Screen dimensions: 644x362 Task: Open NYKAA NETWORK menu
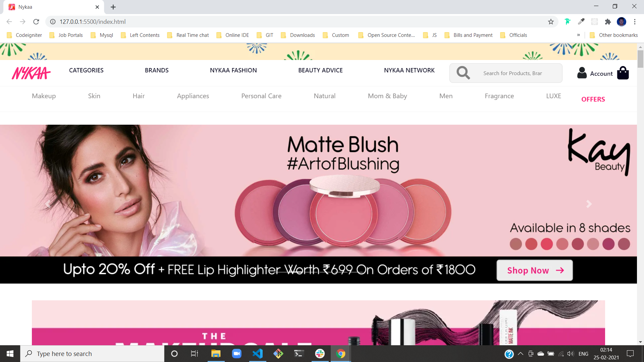point(409,70)
